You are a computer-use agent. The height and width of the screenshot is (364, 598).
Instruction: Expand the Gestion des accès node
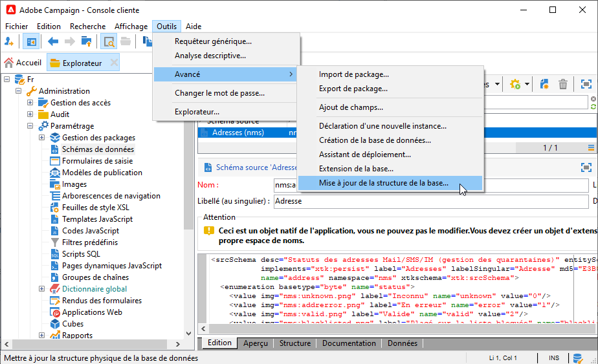pos(30,103)
